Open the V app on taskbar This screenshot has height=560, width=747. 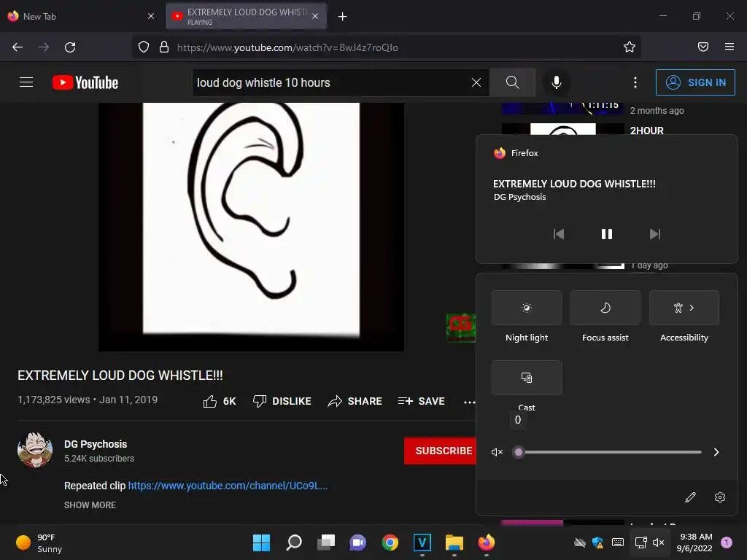[422, 542]
